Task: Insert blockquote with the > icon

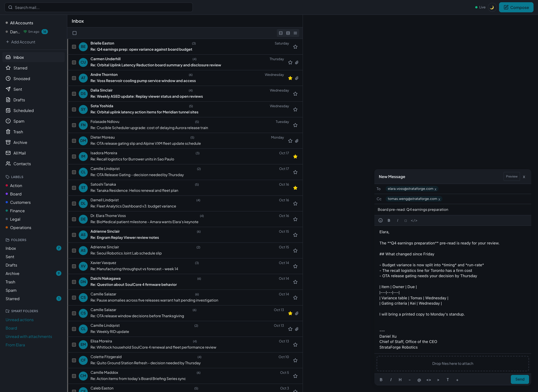Action: coord(438,380)
